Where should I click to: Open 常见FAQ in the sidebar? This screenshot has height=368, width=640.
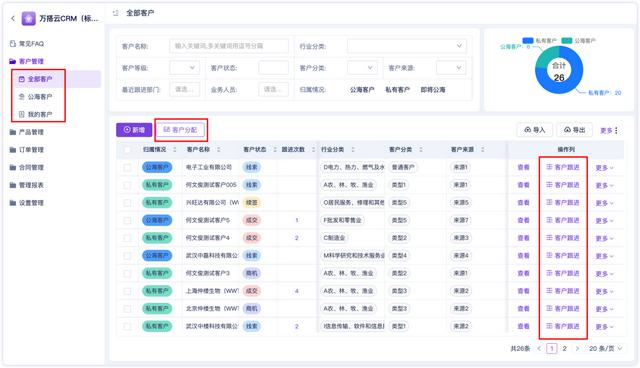click(31, 44)
